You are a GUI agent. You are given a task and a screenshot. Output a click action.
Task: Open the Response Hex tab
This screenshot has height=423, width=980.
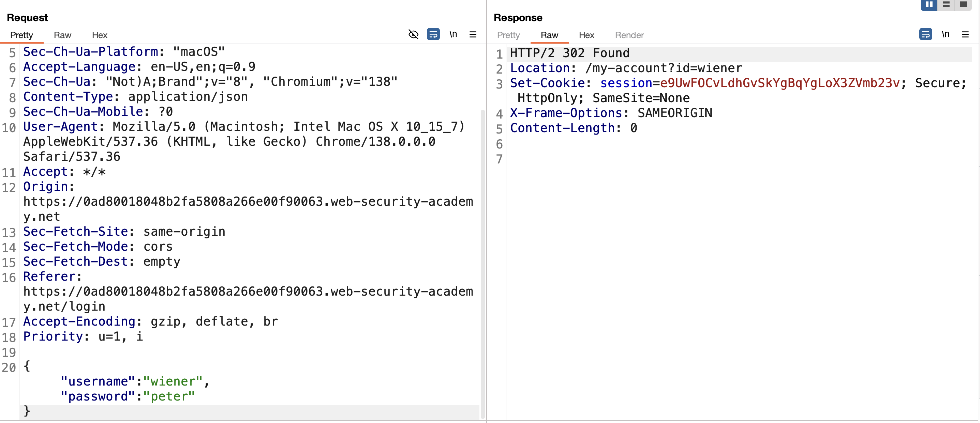coord(586,35)
